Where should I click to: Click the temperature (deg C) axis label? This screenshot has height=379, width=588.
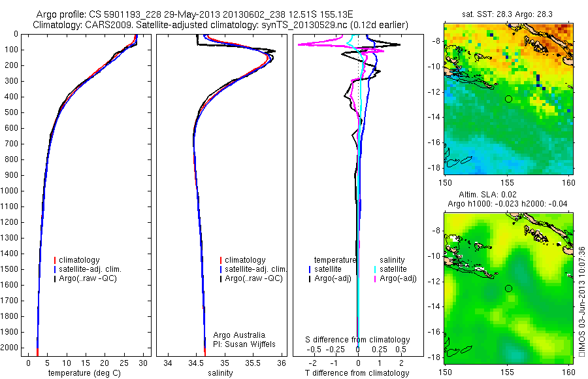(x=84, y=373)
